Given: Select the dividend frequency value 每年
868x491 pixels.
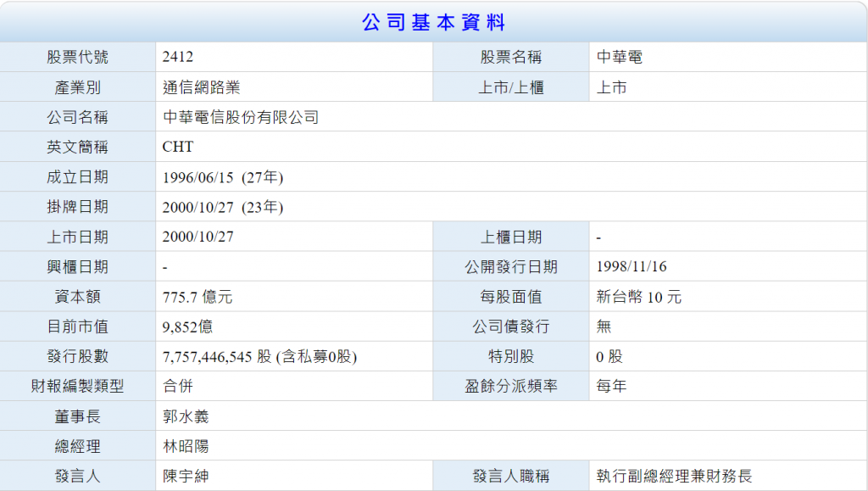Looking at the screenshot, I should pos(611,387).
